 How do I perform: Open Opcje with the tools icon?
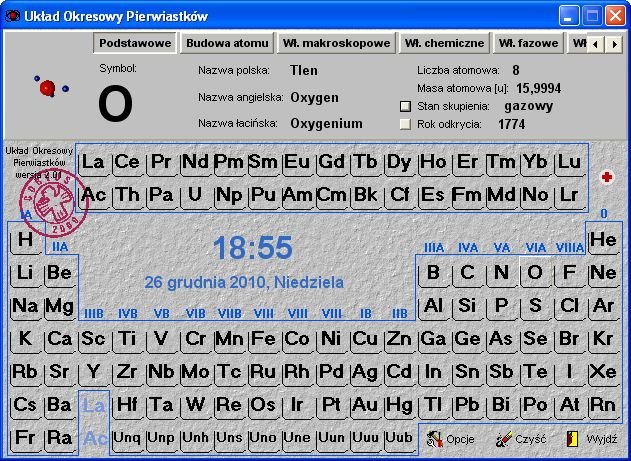(x=434, y=438)
